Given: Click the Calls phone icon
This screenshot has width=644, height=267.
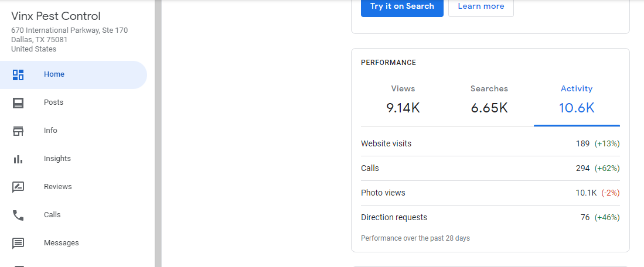Looking at the screenshot, I should pos(18,215).
